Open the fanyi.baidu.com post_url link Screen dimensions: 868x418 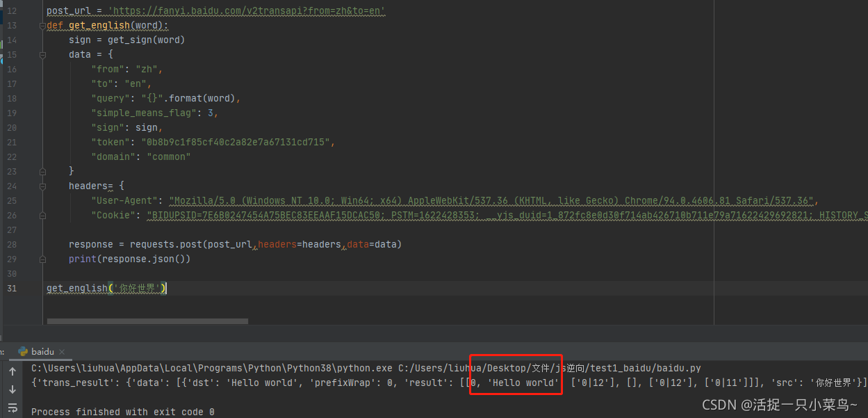[247, 11]
